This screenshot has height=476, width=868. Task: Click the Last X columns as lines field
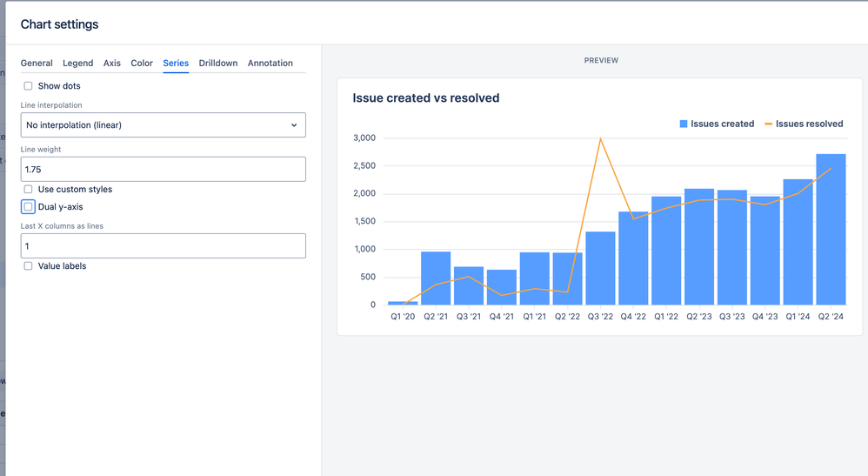pos(164,245)
